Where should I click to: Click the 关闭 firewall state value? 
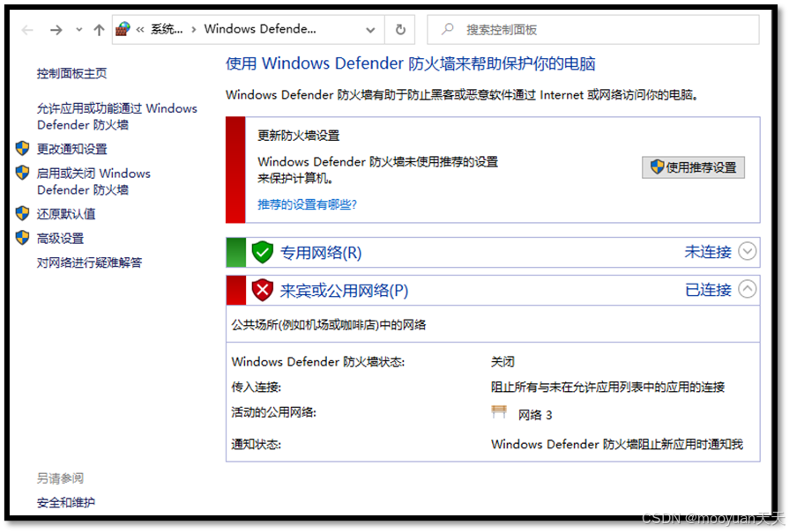tap(502, 362)
